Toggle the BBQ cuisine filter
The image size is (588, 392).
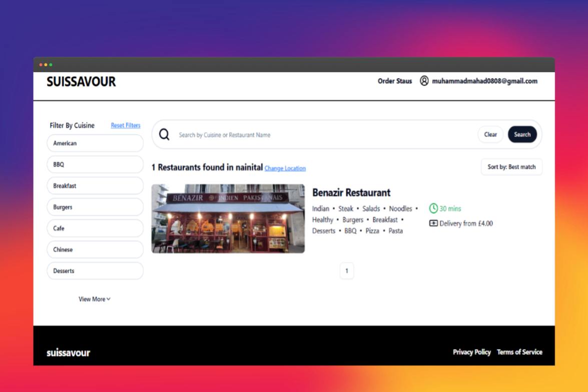[95, 164]
